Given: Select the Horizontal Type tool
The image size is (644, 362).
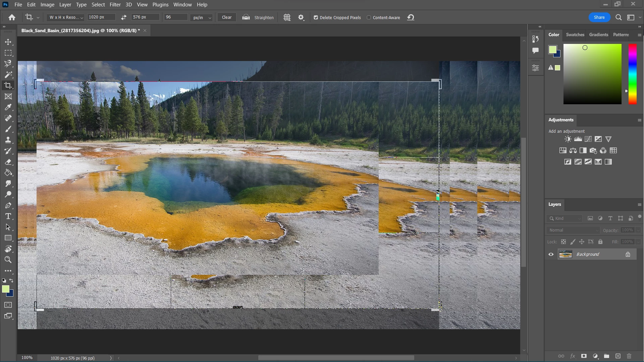Looking at the screenshot, I should tap(8, 217).
